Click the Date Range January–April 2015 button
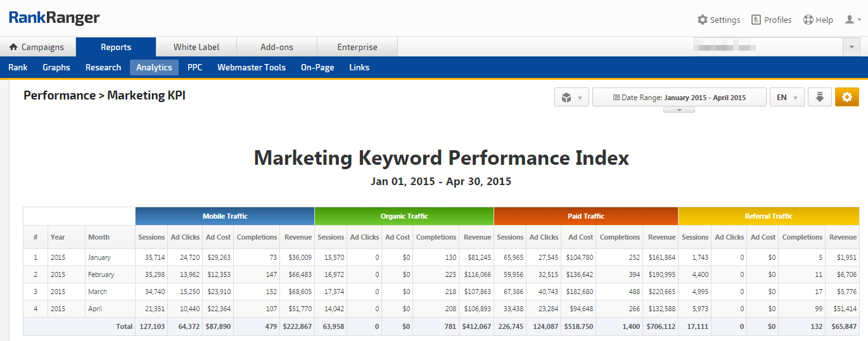This screenshot has height=341, width=868. (679, 97)
